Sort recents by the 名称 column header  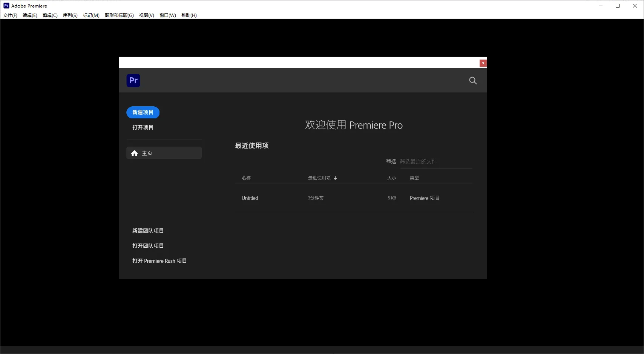246,178
